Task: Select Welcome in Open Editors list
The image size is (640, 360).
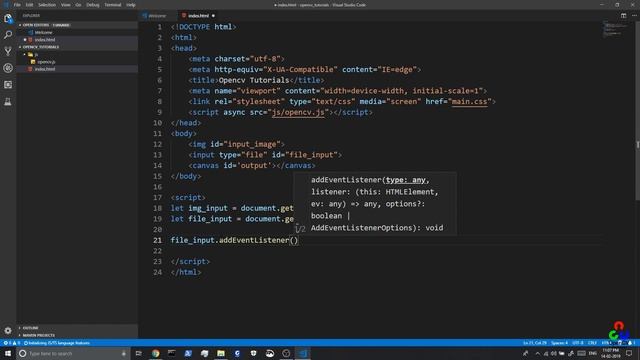Action: [78, 32]
